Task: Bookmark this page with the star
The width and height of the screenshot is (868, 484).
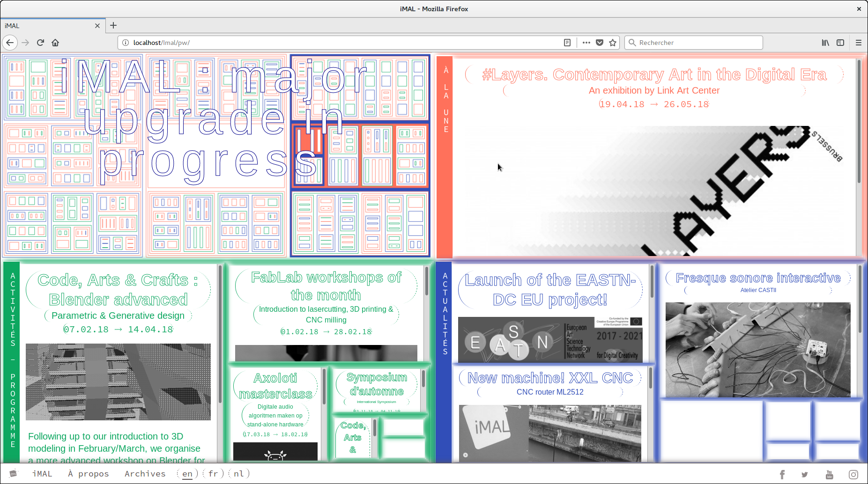Action: pyautogui.click(x=613, y=43)
